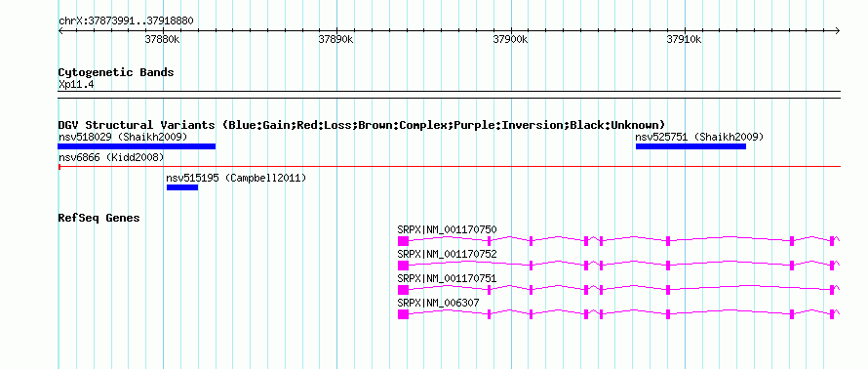Click the Cytogenetic Bands track title

coord(116,72)
